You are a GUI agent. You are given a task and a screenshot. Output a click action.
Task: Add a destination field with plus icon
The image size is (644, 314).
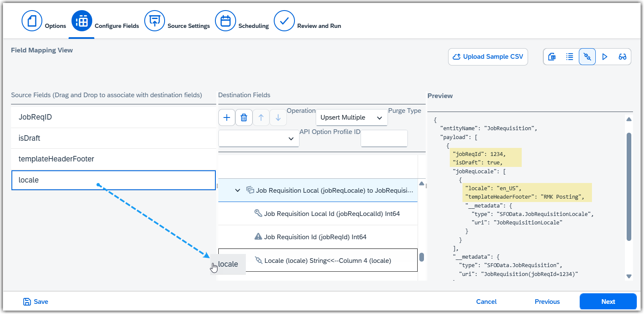227,117
